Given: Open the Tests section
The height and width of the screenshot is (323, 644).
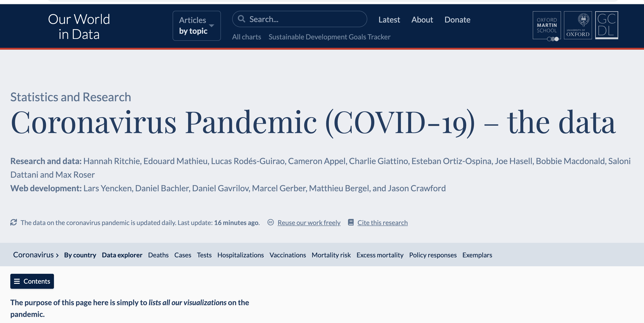Looking at the screenshot, I should coord(204,255).
